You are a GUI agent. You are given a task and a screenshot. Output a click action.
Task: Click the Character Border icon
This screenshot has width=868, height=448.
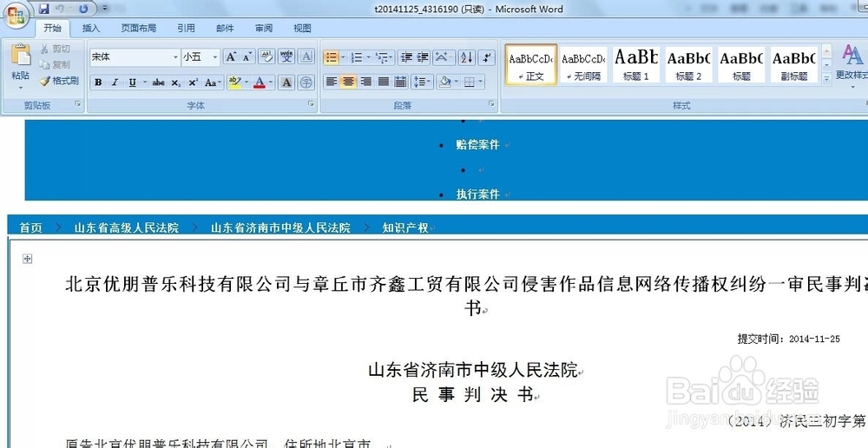pyautogui.click(x=306, y=56)
